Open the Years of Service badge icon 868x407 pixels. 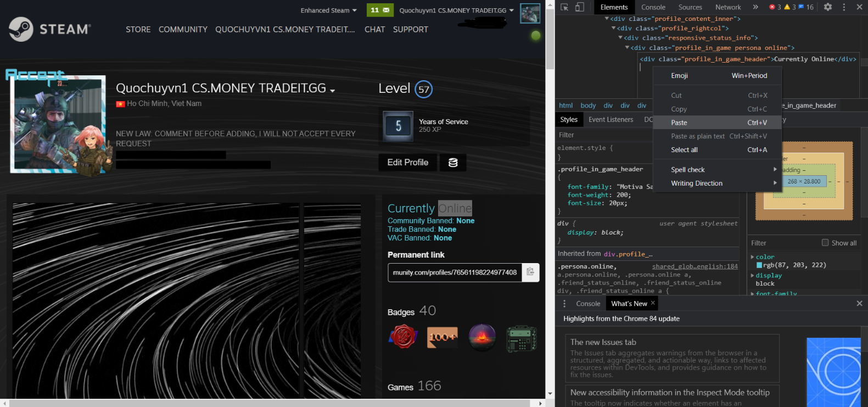398,126
